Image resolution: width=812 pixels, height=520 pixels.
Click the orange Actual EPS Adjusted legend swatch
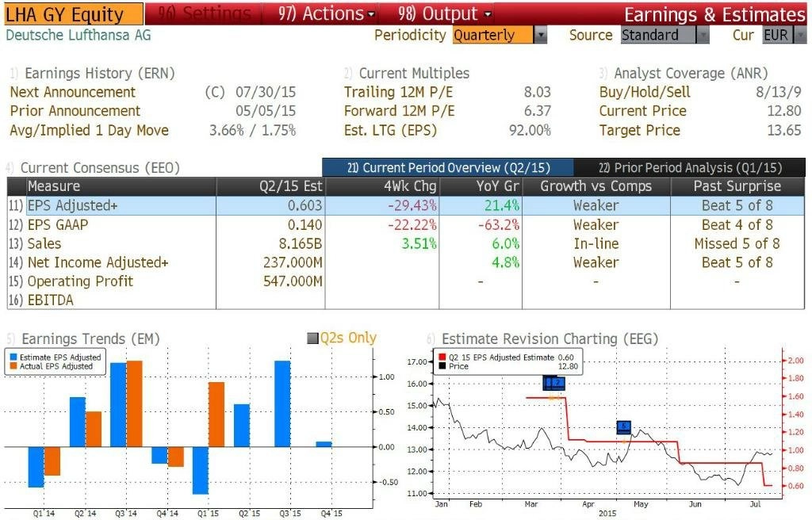coord(13,366)
